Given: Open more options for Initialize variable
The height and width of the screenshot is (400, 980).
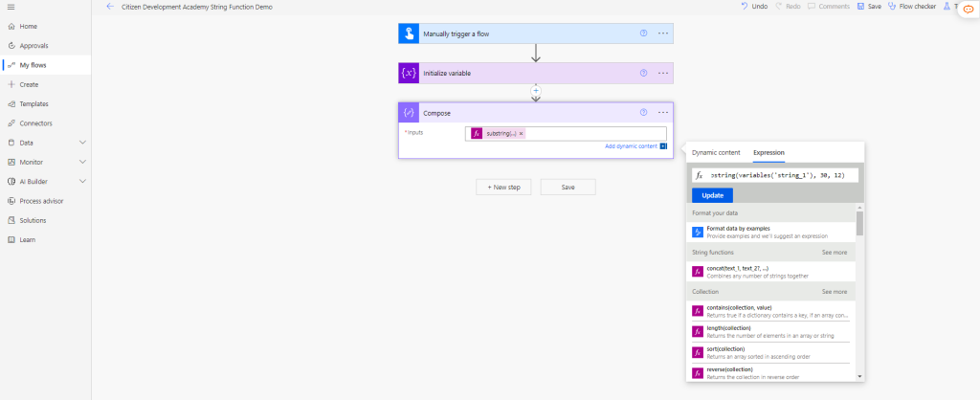Looking at the screenshot, I should pyautogui.click(x=663, y=73).
